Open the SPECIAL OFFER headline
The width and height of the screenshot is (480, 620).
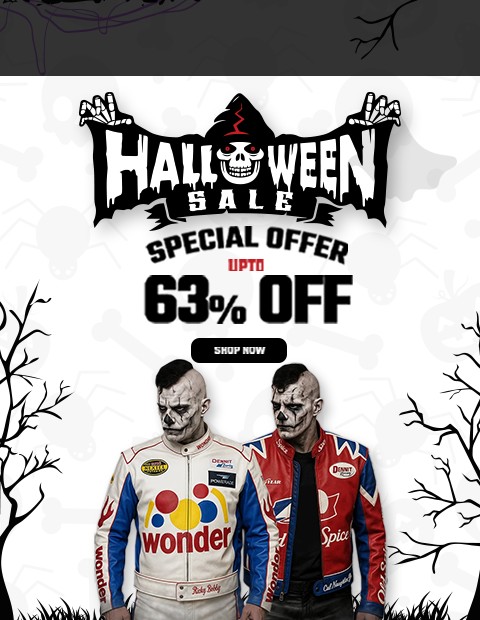point(248,244)
